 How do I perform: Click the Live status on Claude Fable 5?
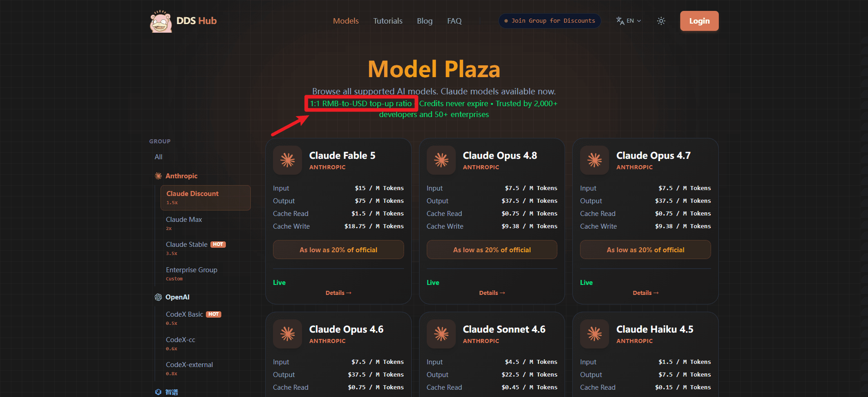(279, 283)
